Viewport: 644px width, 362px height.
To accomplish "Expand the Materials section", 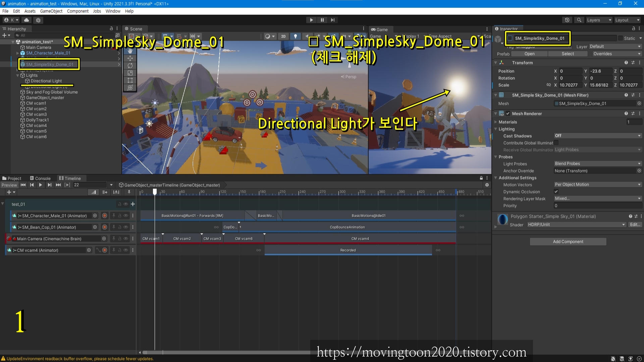I will coord(496,122).
